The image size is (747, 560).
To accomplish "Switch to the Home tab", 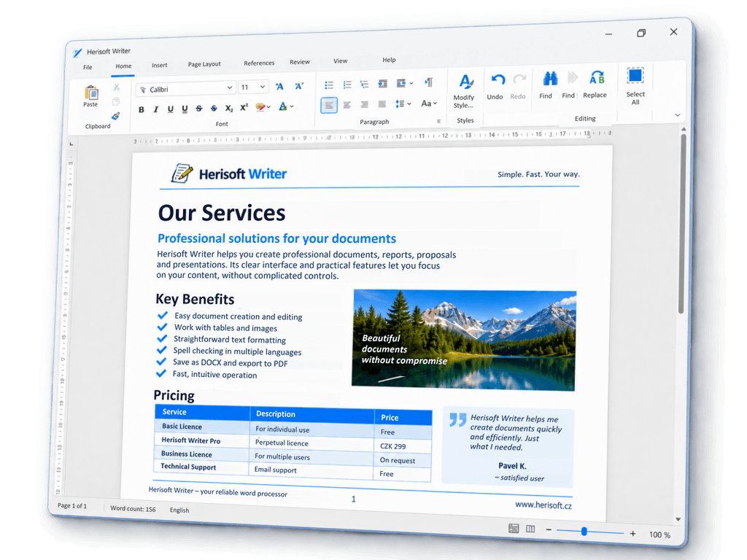I will pyautogui.click(x=123, y=66).
